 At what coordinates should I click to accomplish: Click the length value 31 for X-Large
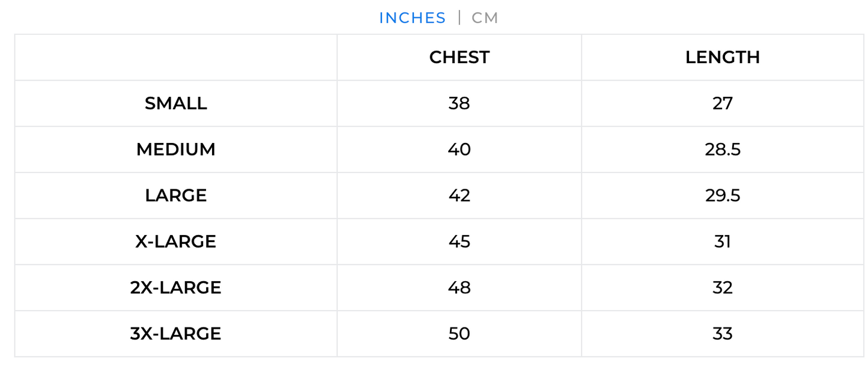coord(723,241)
